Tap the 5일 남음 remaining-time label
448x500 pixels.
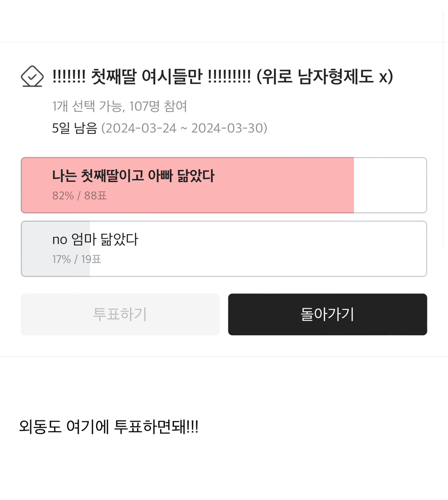click(x=74, y=128)
